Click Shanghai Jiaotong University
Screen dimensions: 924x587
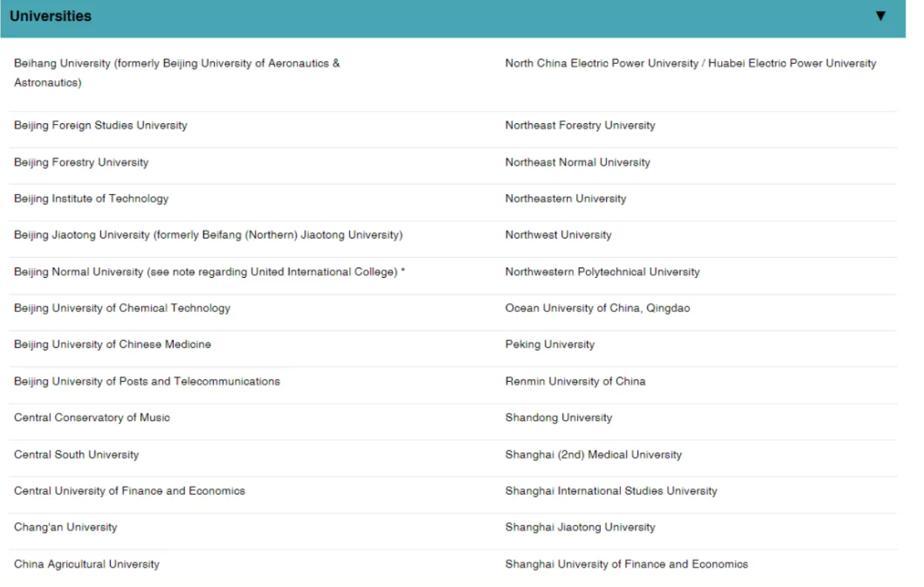(580, 528)
